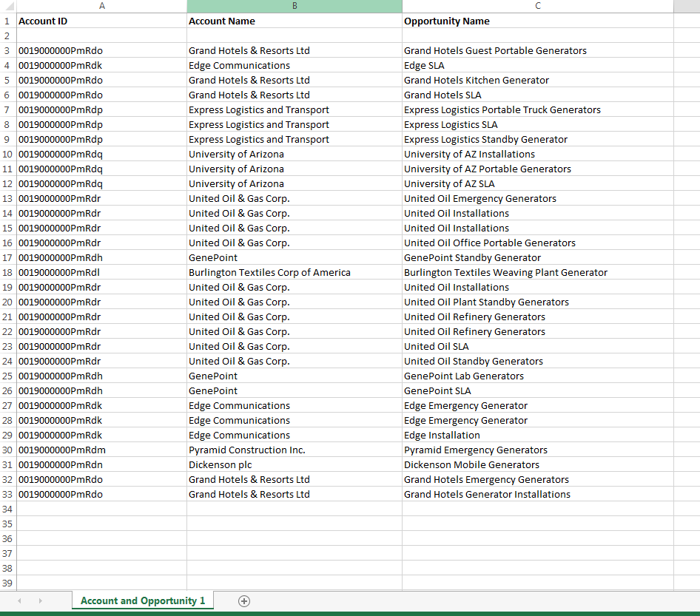Select cell 0019000000PmRdm
Viewport: 700px width, 616px height.
[x=102, y=450]
